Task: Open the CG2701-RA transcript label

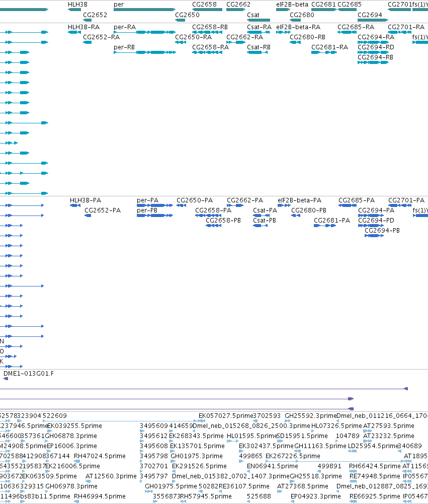Action: point(406,27)
